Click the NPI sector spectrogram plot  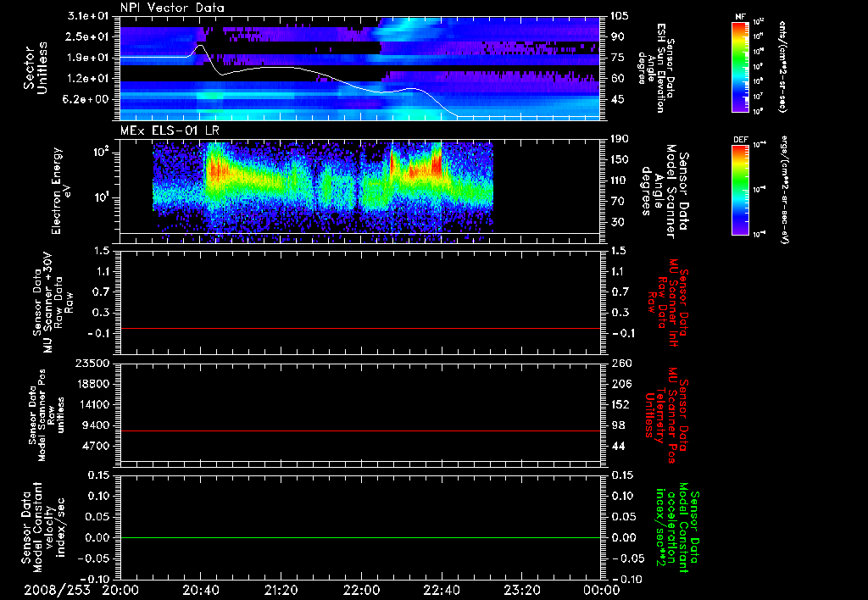coord(360,68)
